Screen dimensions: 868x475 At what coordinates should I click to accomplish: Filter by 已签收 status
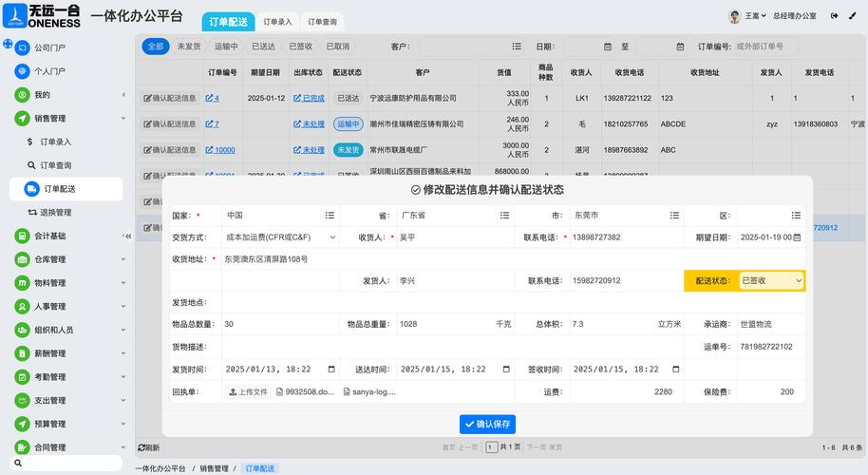(301, 47)
